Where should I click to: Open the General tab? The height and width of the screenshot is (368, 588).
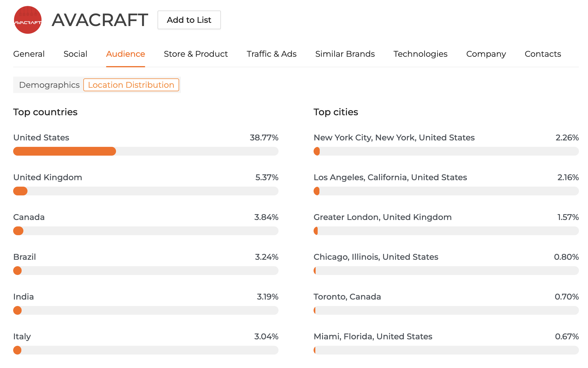click(x=29, y=54)
